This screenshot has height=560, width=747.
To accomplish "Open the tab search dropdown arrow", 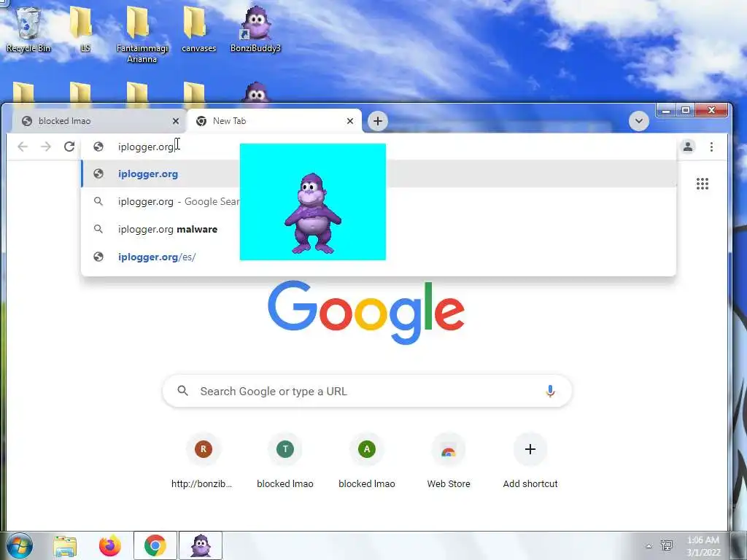I will pyautogui.click(x=639, y=121).
